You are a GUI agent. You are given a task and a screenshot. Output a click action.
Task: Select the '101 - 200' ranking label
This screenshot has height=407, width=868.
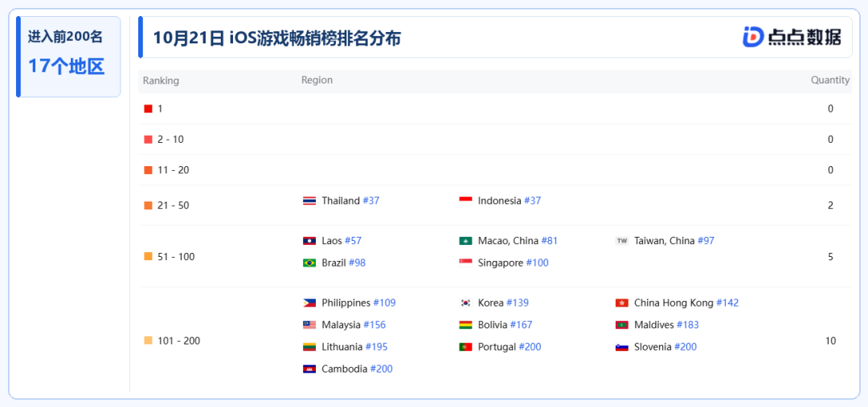click(178, 340)
